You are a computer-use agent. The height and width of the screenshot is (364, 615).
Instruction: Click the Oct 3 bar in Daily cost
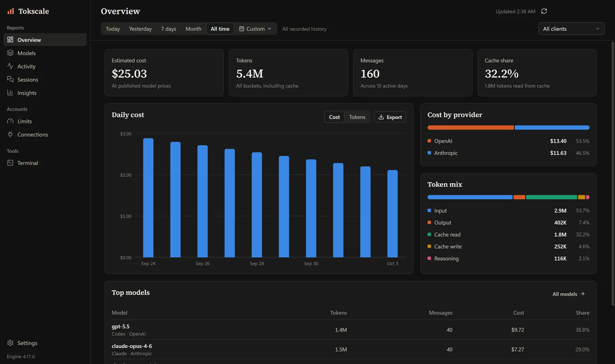coord(392,214)
